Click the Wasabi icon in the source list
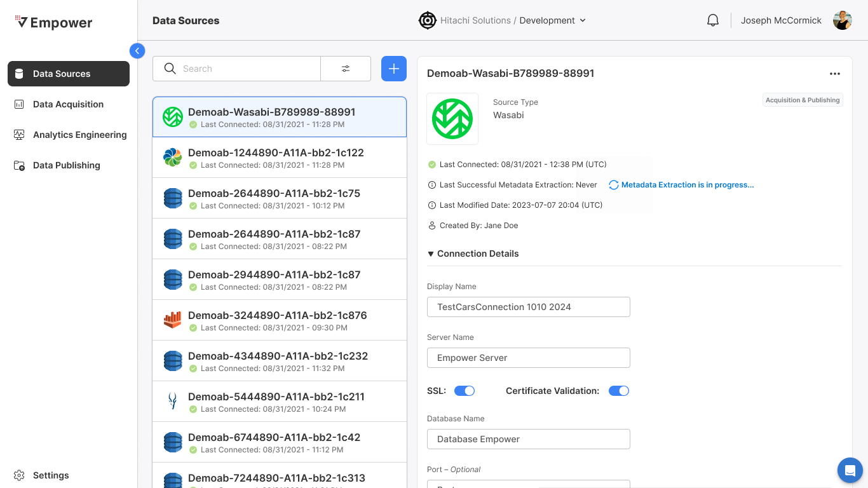Viewport: 868px width, 488px height. (173, 117)
